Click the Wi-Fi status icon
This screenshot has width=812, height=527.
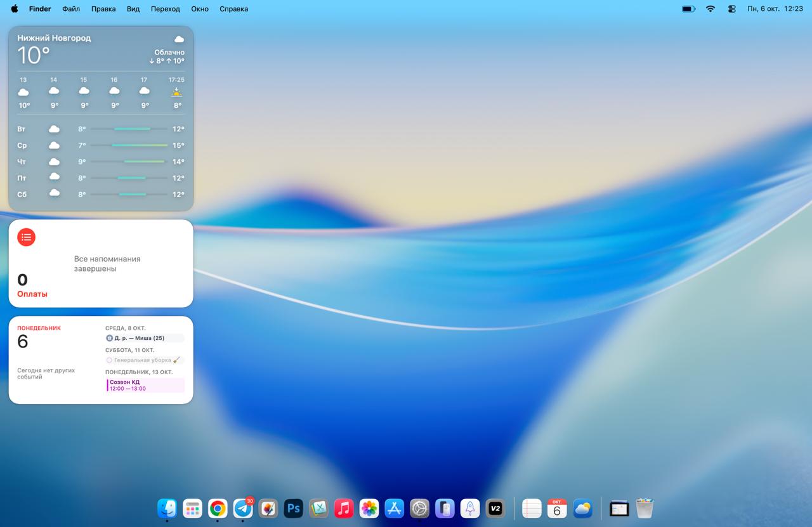pos(710,9)
